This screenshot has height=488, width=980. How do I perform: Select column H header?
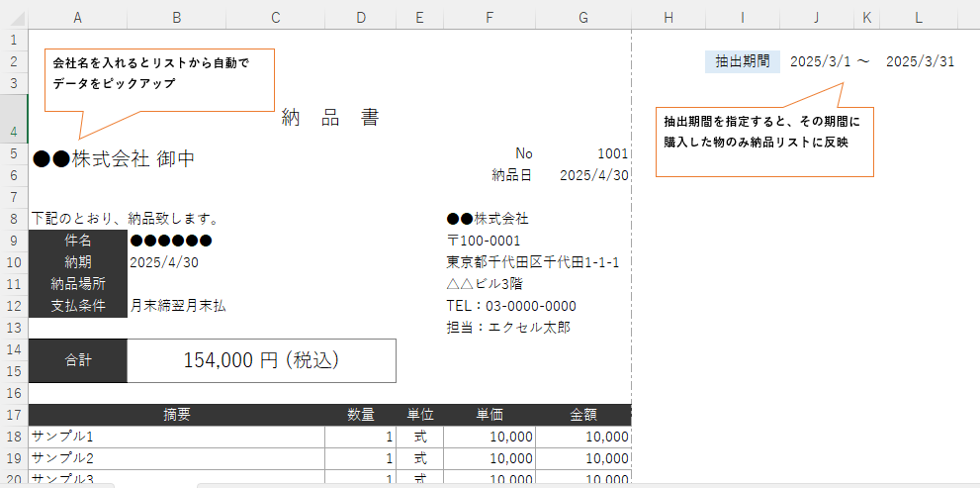668,18
